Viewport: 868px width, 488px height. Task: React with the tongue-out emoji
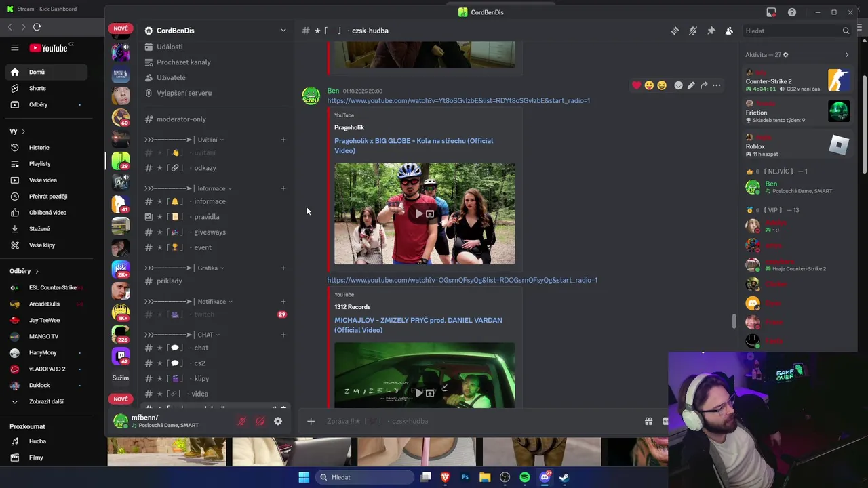tap(649, 85)
